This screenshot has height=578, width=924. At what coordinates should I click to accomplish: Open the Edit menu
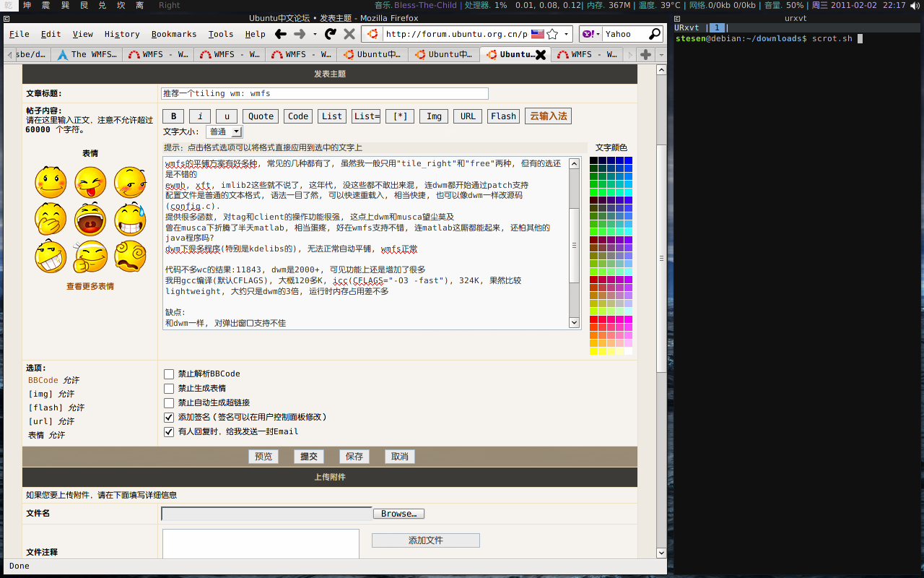(51, 34)
